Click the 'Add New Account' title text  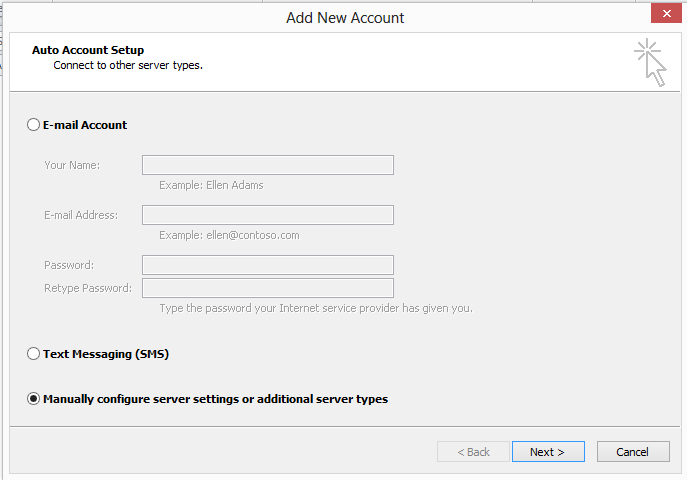345,18
